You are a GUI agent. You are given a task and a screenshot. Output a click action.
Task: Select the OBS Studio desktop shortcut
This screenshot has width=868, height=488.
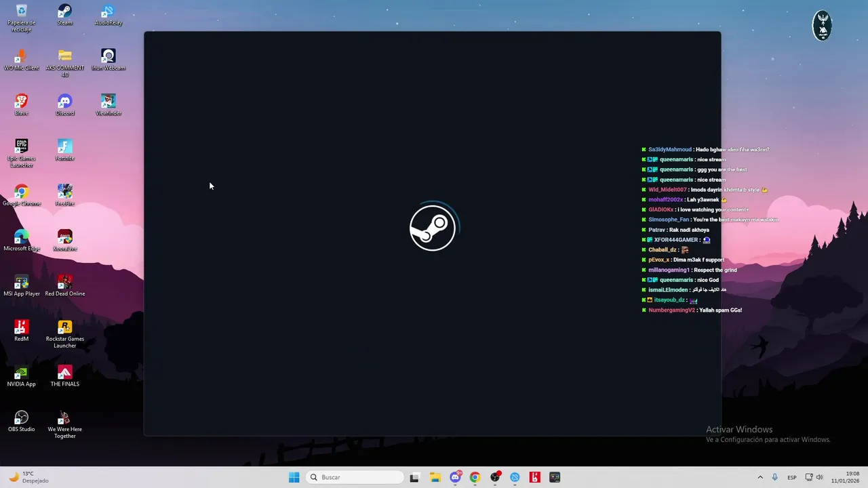(21, 421)
